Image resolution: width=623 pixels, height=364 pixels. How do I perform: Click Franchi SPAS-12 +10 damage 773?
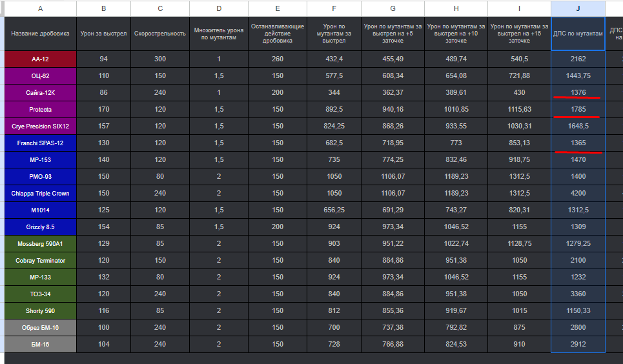[456, 143]
